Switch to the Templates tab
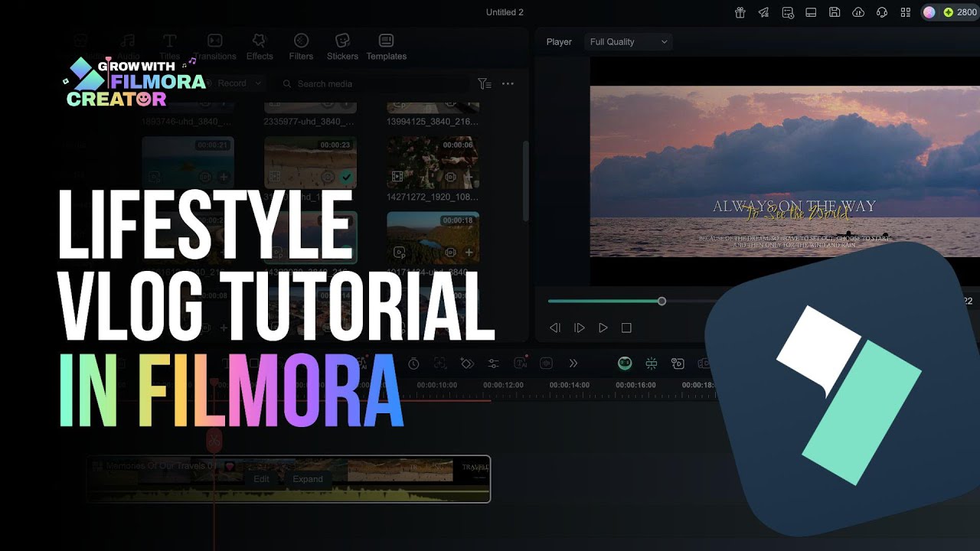The width and height of the screenshot is (980, 551). tap(386, 47)
